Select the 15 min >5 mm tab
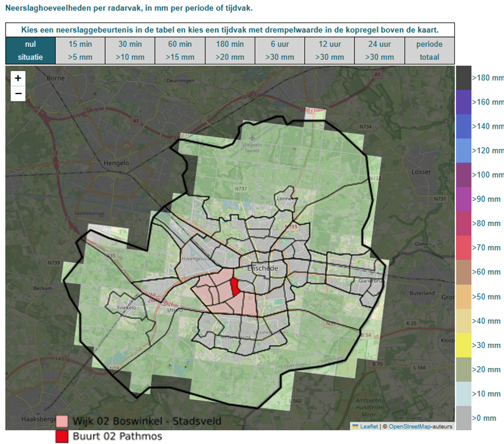Screen dimensions: 504x444 click(x=80, y=50)
